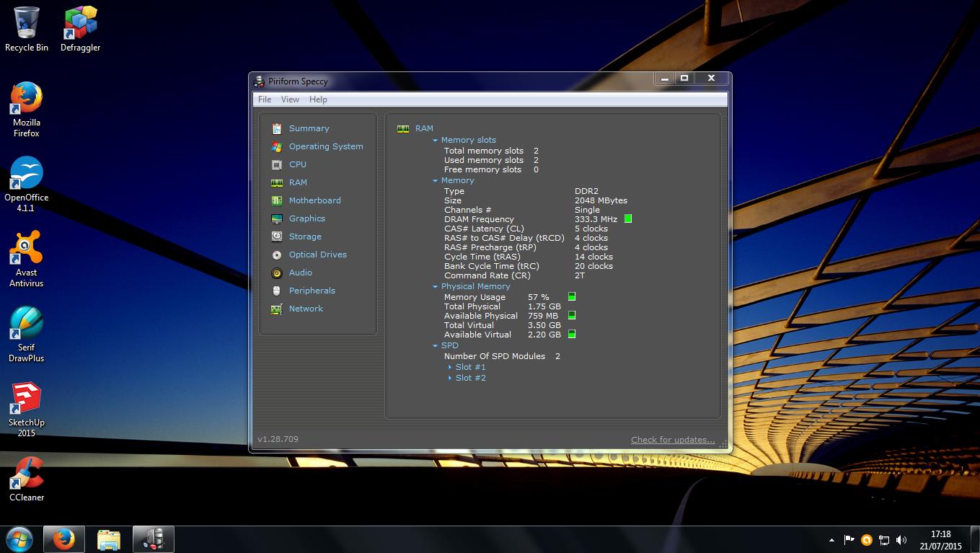
Task: Select the Defraggler desktop shortcut
Action: click(x=80, y=29)
